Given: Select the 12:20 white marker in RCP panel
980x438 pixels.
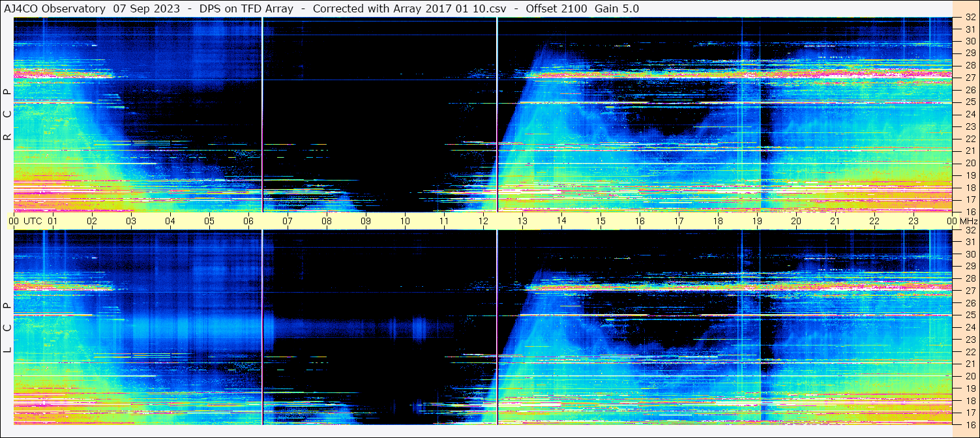Looking at the screenshot, I should [x=497, y=115].
